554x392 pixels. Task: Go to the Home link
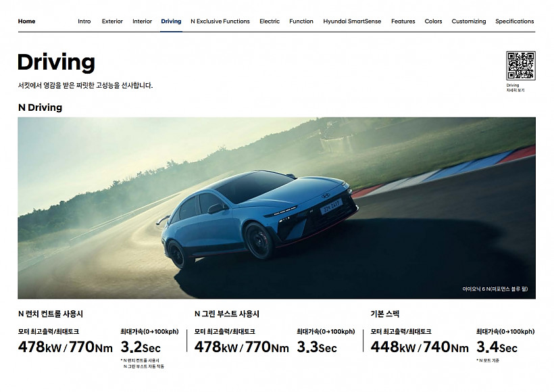26,21
